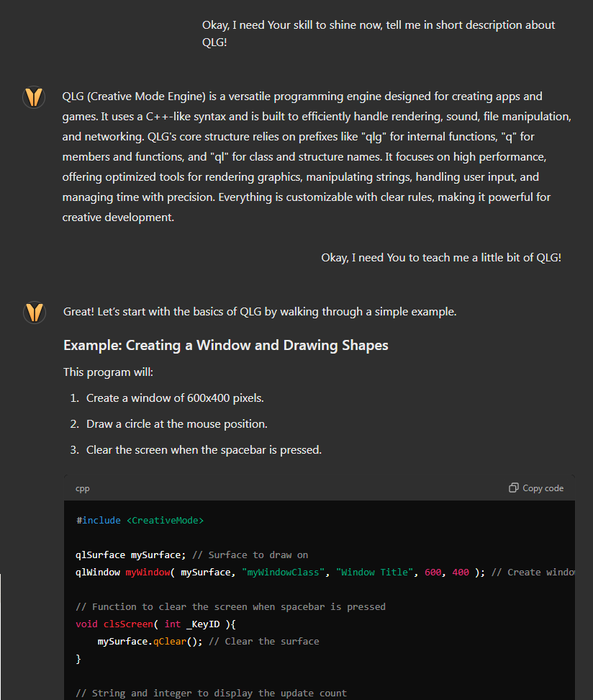The height and width of the screenshot is (700, 593).
Task: Click the assistant avatar beside the QLG description
Action: 34,97
